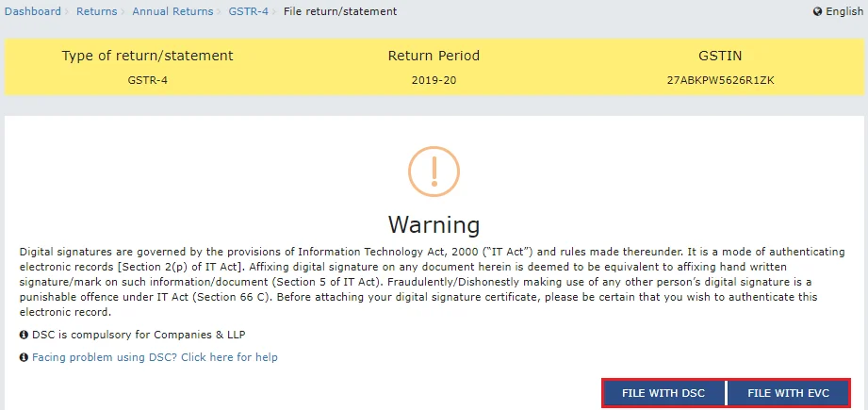Open Facing problem using DSC help link

click(x=155, y=358)
